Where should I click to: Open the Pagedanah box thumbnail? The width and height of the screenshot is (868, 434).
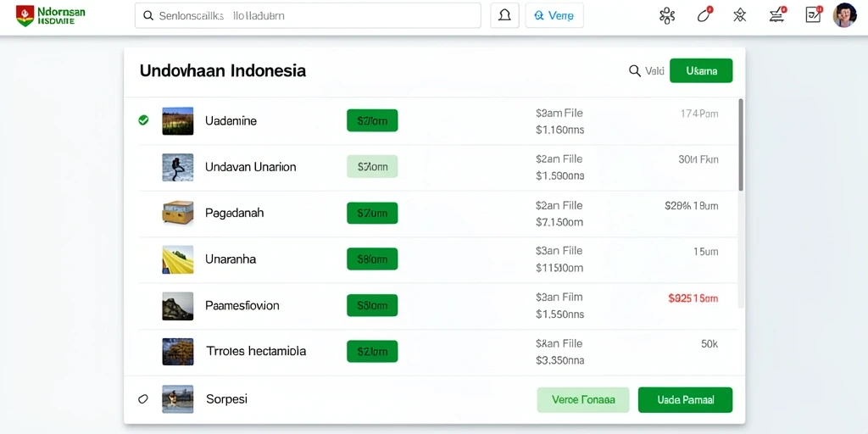click(x=178, y=213)
